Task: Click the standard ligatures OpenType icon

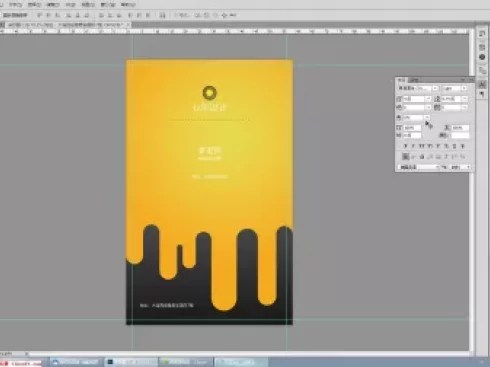Action: click(x=405, y=156)
